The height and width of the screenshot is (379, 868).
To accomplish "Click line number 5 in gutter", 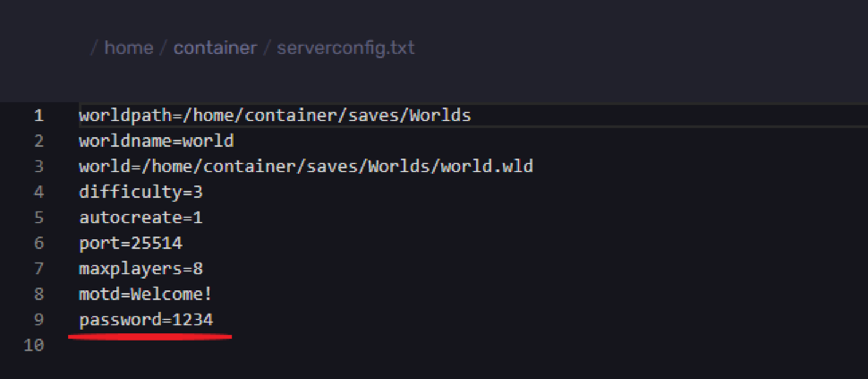I will coord(38,218).
